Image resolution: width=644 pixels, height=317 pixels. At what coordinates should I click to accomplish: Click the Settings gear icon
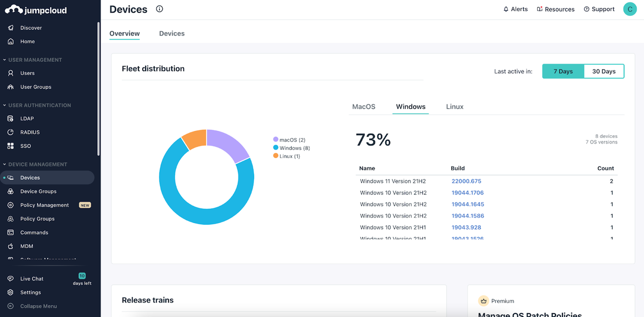click(11, 293)
